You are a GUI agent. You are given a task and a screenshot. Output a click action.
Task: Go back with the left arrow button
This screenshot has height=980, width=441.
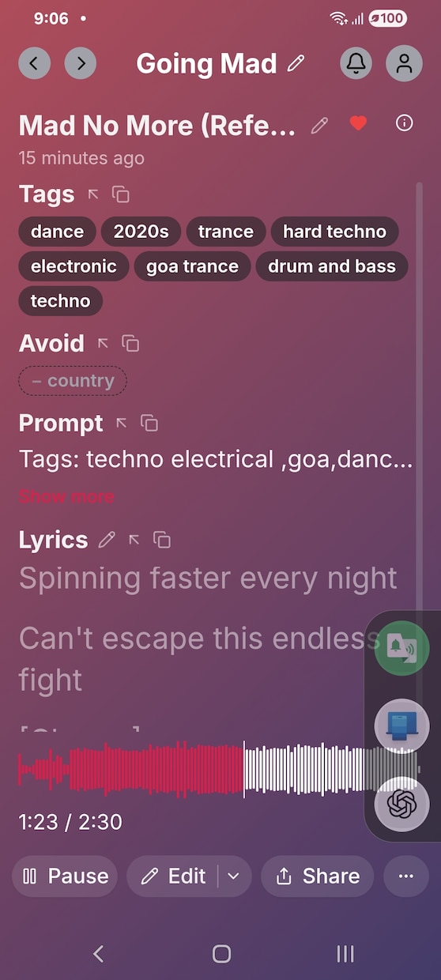click(34, 63)
